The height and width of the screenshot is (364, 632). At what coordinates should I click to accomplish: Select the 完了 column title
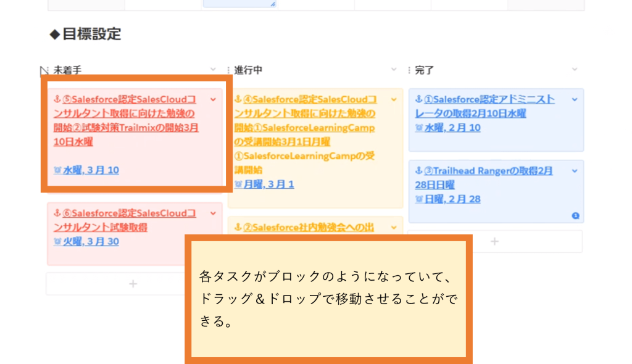tap(425, 70)
